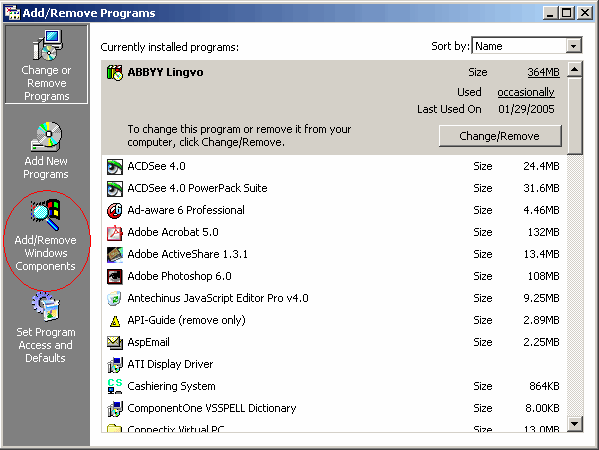Select ATI Display Driver text
Screen dimensions: 599x450
click(x=170, y=364)
